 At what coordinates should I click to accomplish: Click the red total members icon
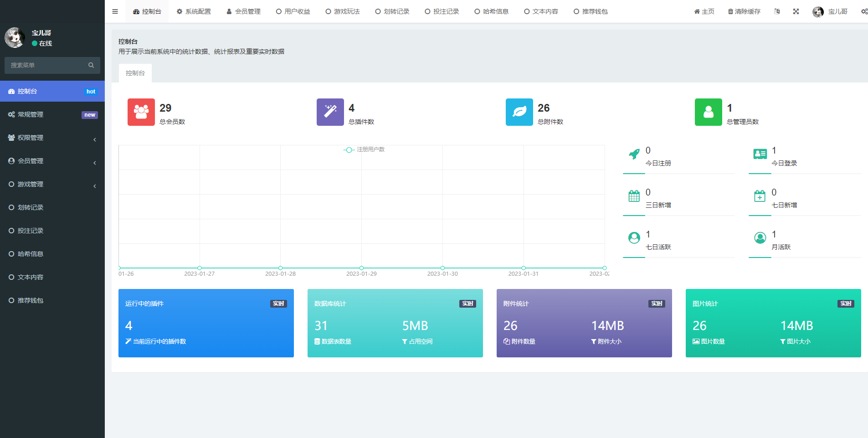click(141, 112)
